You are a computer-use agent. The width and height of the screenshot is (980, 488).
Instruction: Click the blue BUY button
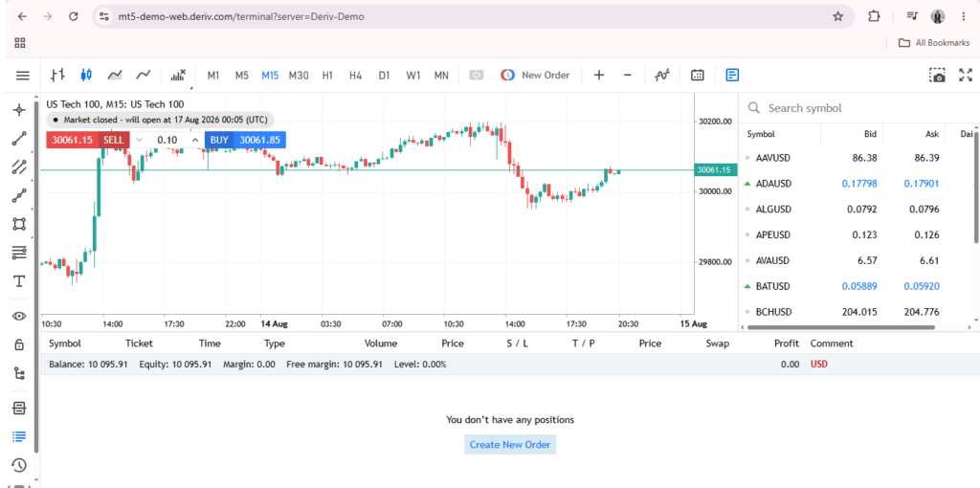coord(219,140)
